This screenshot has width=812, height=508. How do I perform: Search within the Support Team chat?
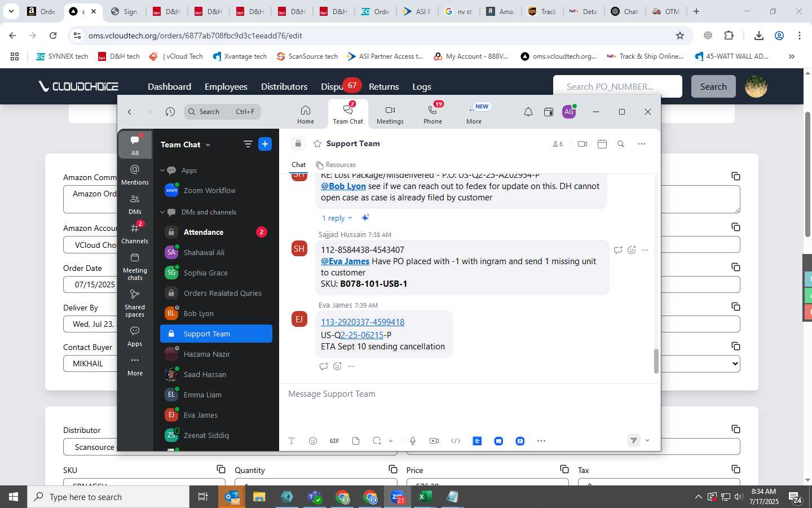[621, 144]
